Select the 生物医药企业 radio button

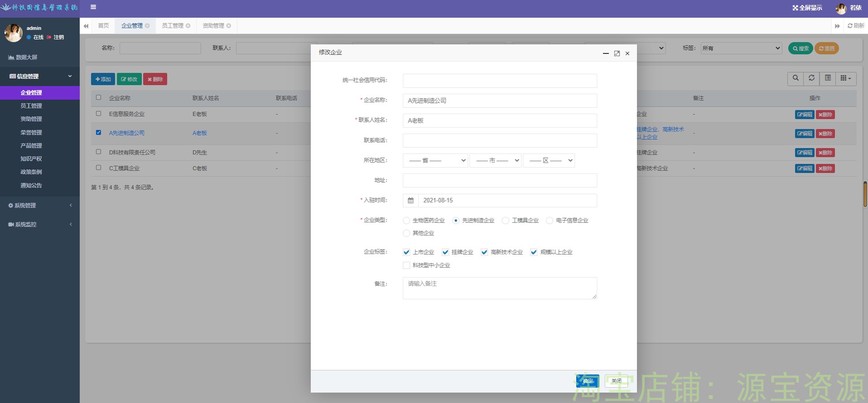[x=406, y=221]
